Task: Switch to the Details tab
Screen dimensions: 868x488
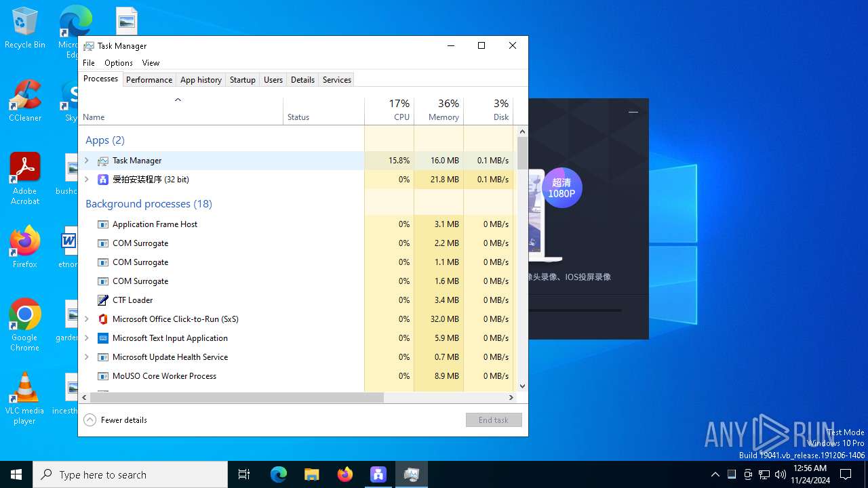Action: [302, 80]
